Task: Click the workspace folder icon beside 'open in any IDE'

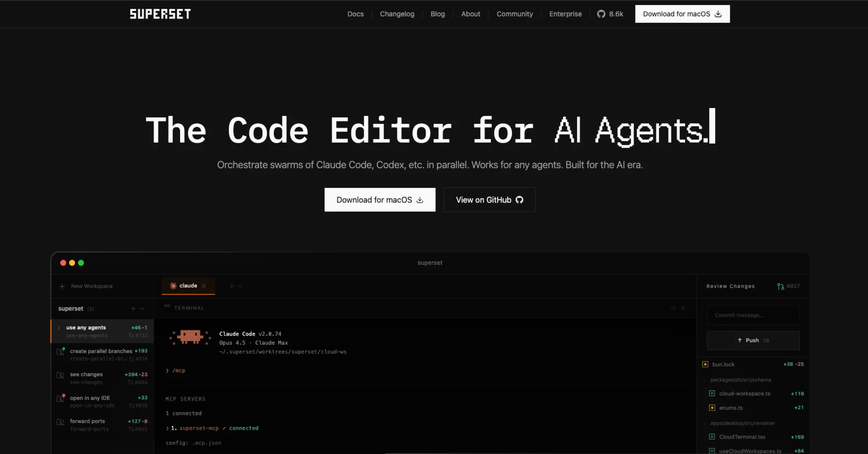Action: [61, 398]
